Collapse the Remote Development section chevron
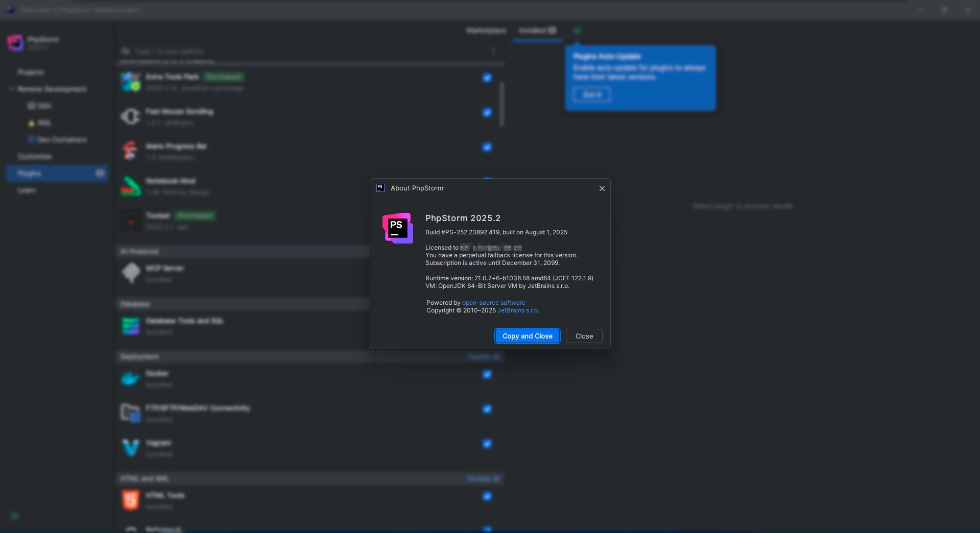Viewport: 980px width, 533px height. (12, 89)
